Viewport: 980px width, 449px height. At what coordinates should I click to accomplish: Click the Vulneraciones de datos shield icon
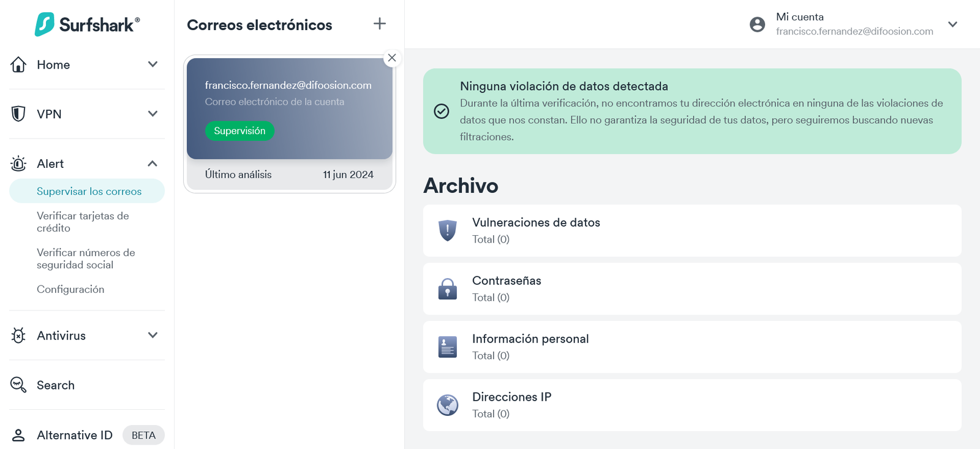coord(448,230)
